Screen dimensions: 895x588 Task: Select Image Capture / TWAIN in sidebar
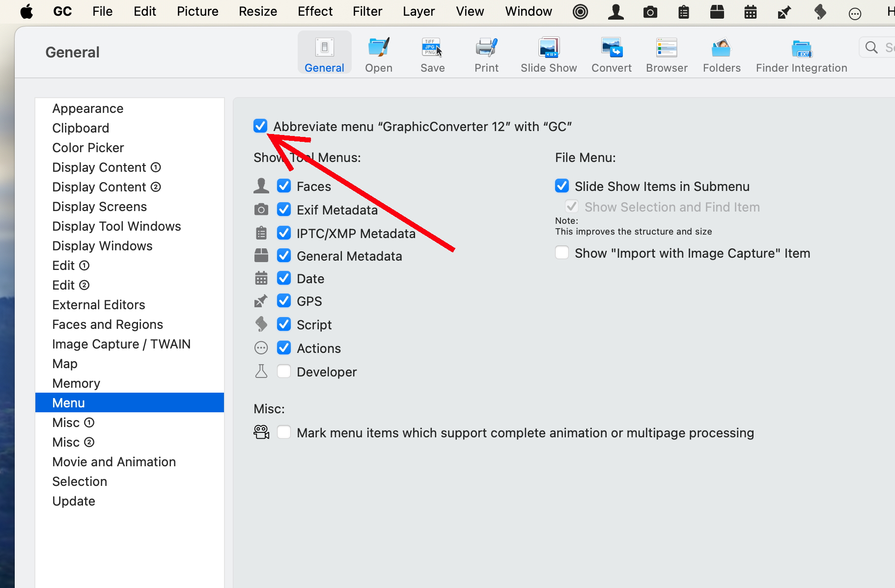[x=130, y=344]
